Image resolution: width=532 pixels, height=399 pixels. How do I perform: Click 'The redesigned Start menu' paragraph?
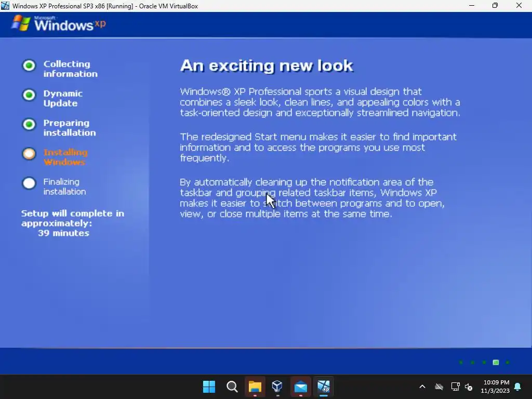point(318,147)
